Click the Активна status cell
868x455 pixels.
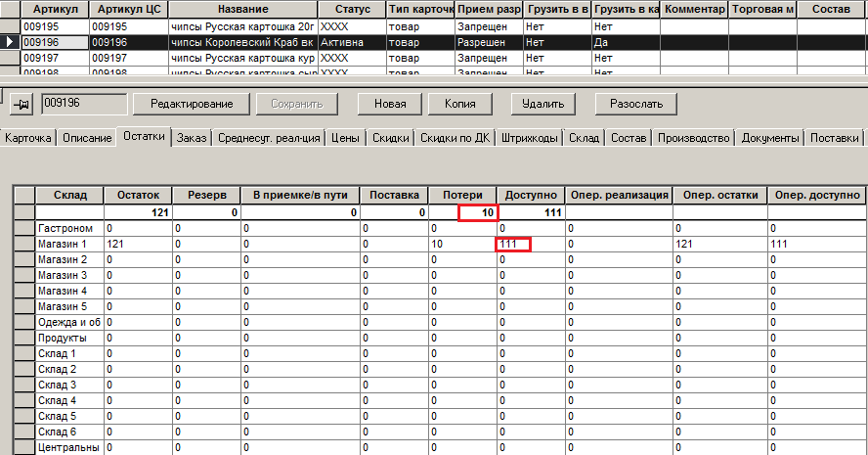pyautogui.click(x=352, y=42)
